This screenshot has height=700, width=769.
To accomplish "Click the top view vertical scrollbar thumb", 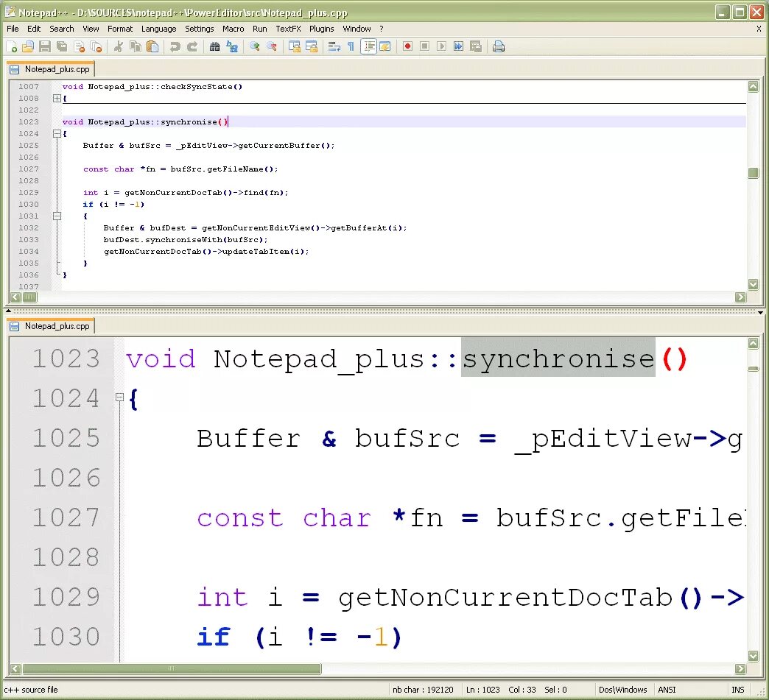I will coord(754,173).
